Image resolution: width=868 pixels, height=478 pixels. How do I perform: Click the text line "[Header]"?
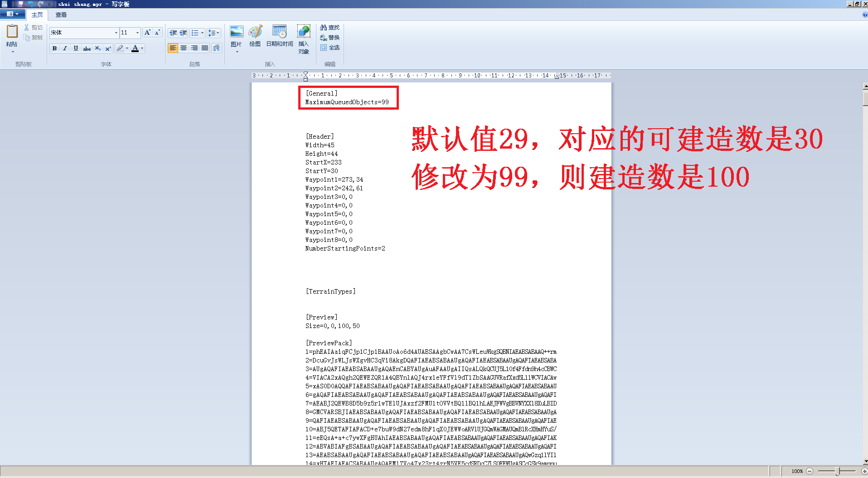tap(320, 136)
